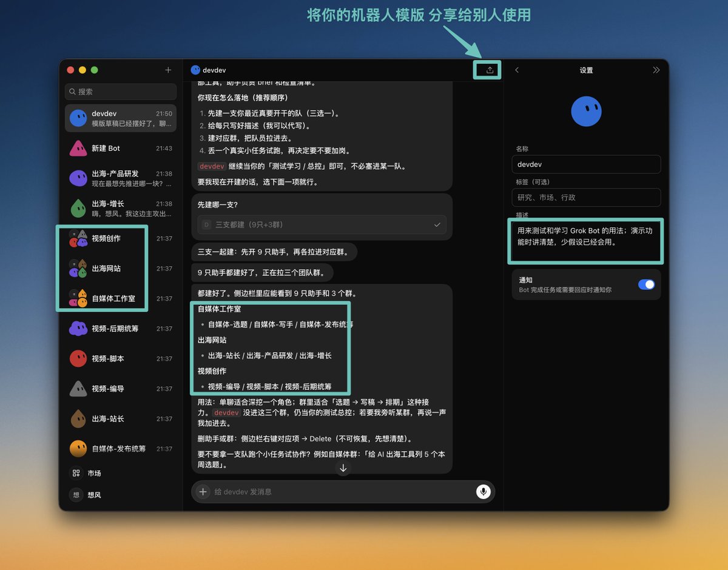Click the purple avatar of 出海-产品研发

(78, 178)
